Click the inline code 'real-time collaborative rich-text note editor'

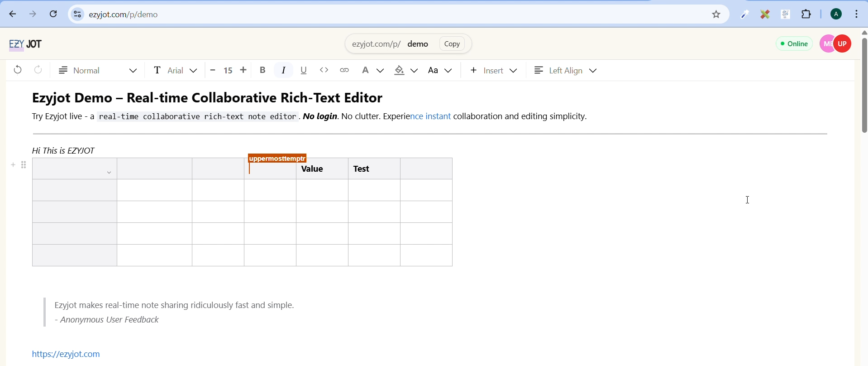click(198, 117)
